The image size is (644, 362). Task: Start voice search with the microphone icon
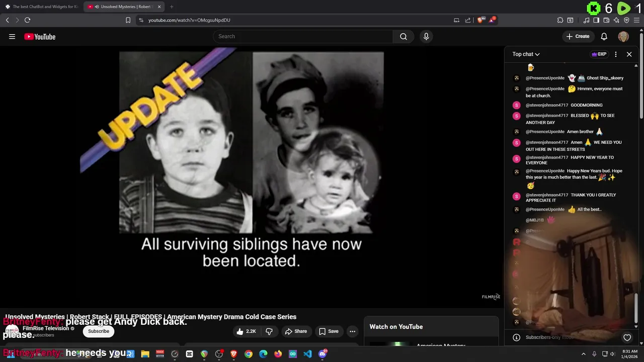click(426, 36)
